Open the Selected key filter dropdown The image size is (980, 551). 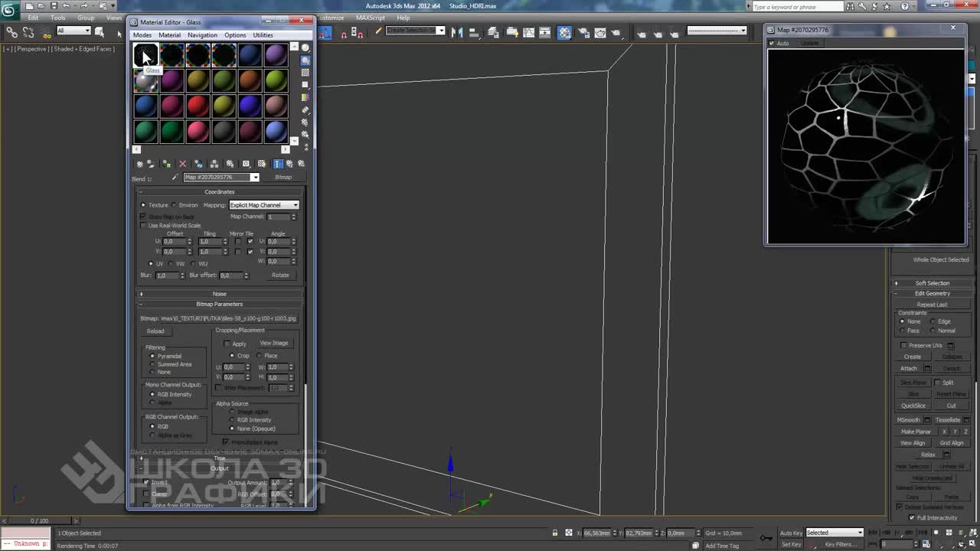click(835, 533)
